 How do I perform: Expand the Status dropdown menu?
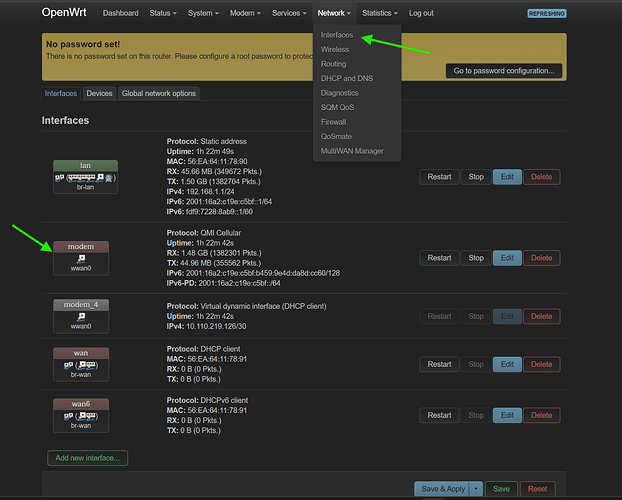(163, 13)
